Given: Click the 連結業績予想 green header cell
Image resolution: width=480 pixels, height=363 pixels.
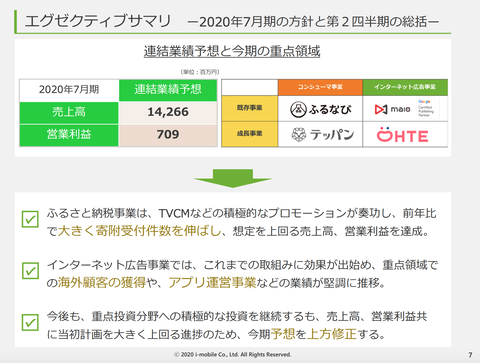Looking at the screenshot, I should (168, 90).
